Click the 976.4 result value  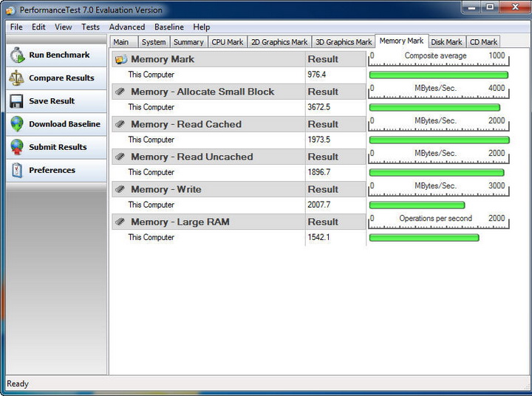click(316, 75)
